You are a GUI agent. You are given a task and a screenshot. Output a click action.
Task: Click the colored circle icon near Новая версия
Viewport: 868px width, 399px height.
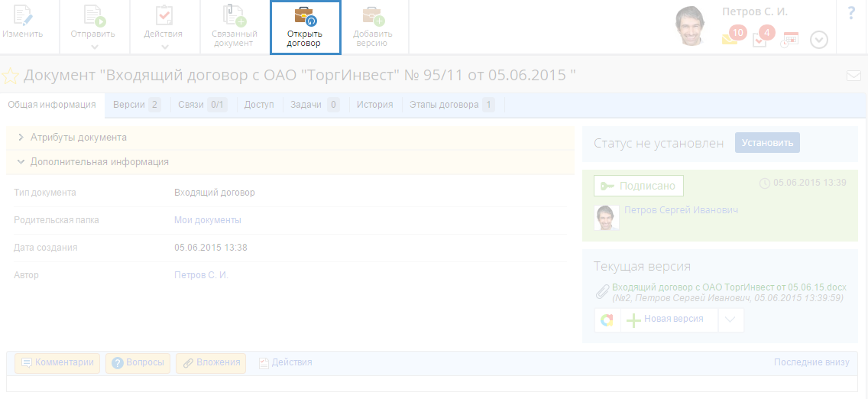tap(607, 320)
